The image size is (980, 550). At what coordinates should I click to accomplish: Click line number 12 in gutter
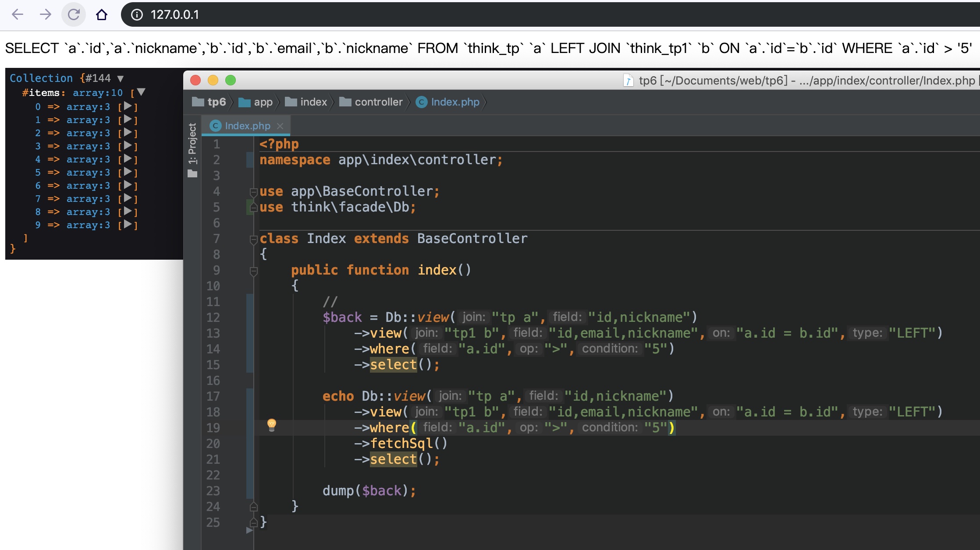pyautogui.click(x=213, y=317)
